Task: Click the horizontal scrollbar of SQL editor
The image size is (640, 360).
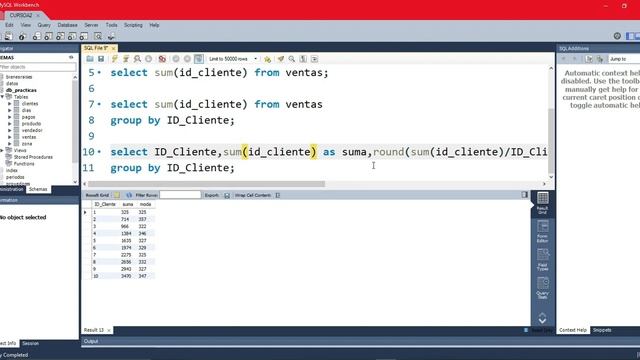Action: 207,184
